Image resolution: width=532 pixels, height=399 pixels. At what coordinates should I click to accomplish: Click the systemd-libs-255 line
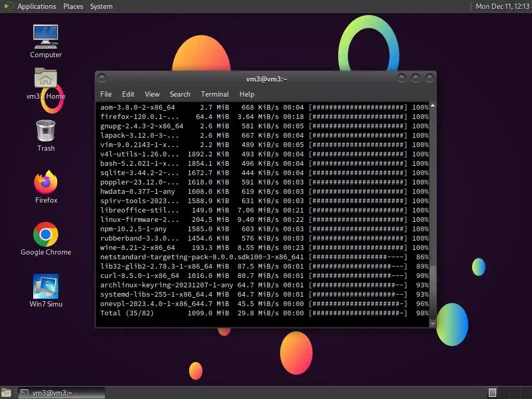click(264, 294)
